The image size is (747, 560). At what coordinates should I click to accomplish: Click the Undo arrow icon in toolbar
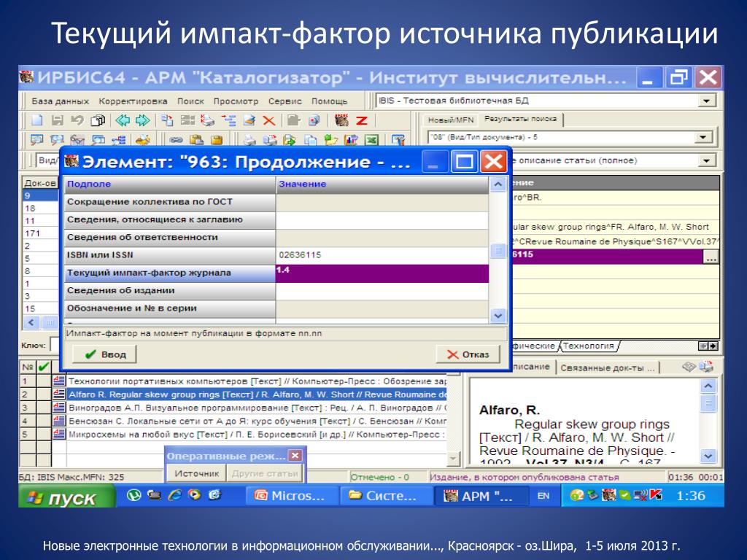coord(77,120)
